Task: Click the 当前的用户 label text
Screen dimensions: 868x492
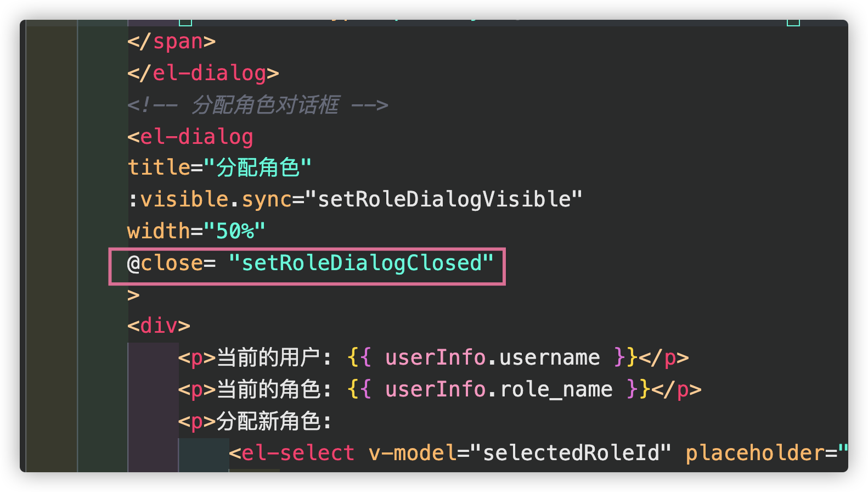Action: point(269,357)
